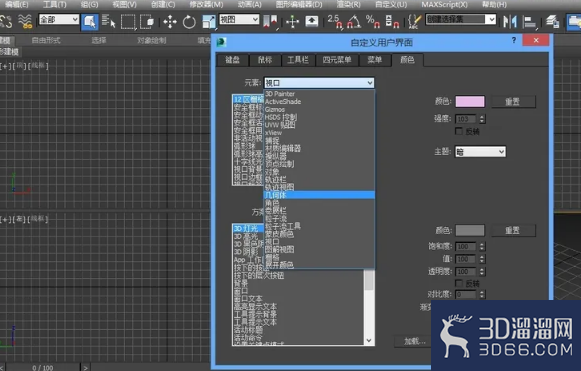
Task: Pick the gray 颜色 swatch
Action: tap(470, 231)
